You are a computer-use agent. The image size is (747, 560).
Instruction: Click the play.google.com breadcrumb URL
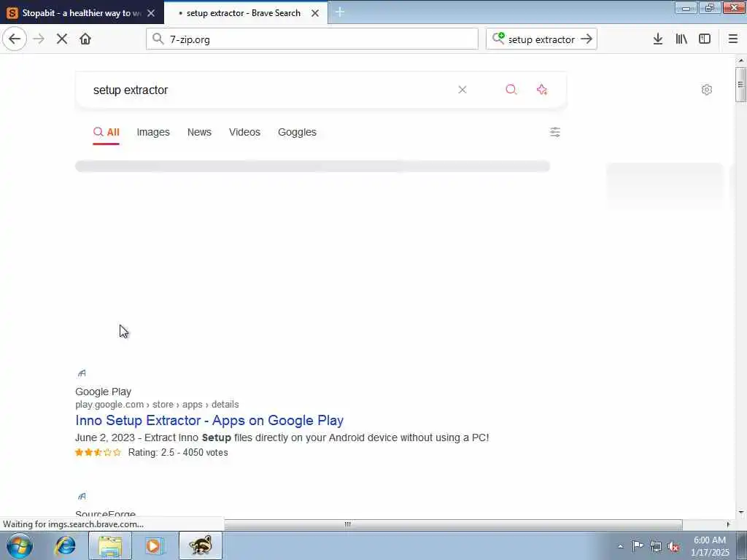(158, 404)
